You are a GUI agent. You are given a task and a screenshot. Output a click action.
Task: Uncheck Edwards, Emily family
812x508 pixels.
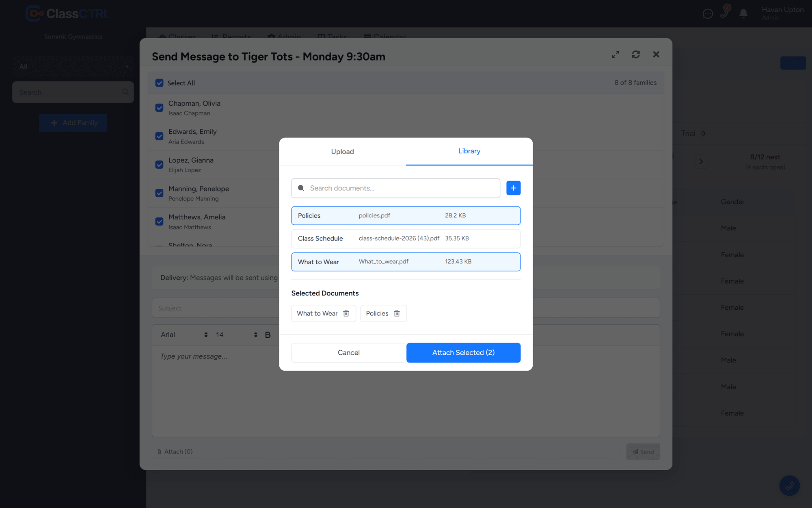click(159, 136)
